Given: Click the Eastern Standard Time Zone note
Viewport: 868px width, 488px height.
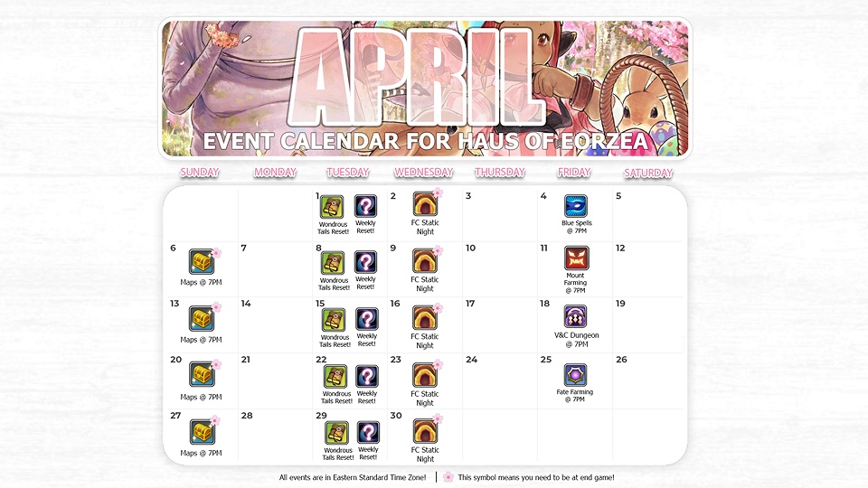Looking at the screenshot, I should click(353, 477).
